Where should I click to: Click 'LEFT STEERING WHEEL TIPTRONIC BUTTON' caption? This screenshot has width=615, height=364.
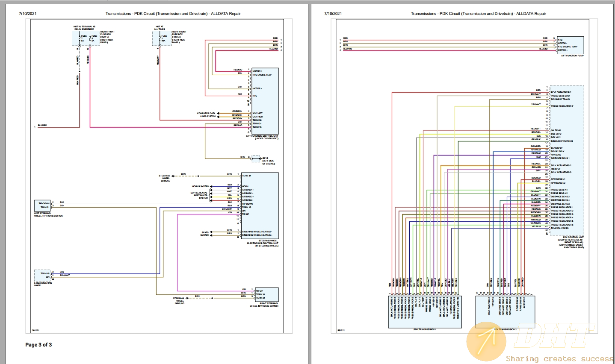tap(48, 214)
